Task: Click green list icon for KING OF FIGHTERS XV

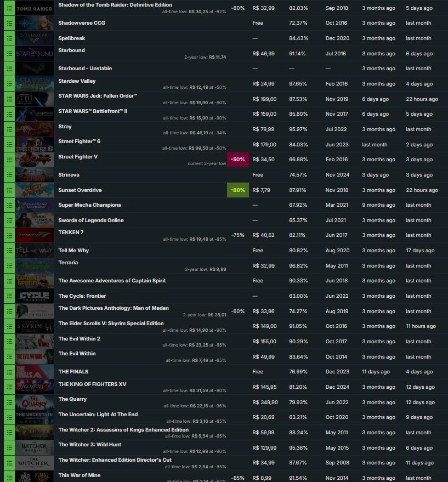Action: [9, 387]
